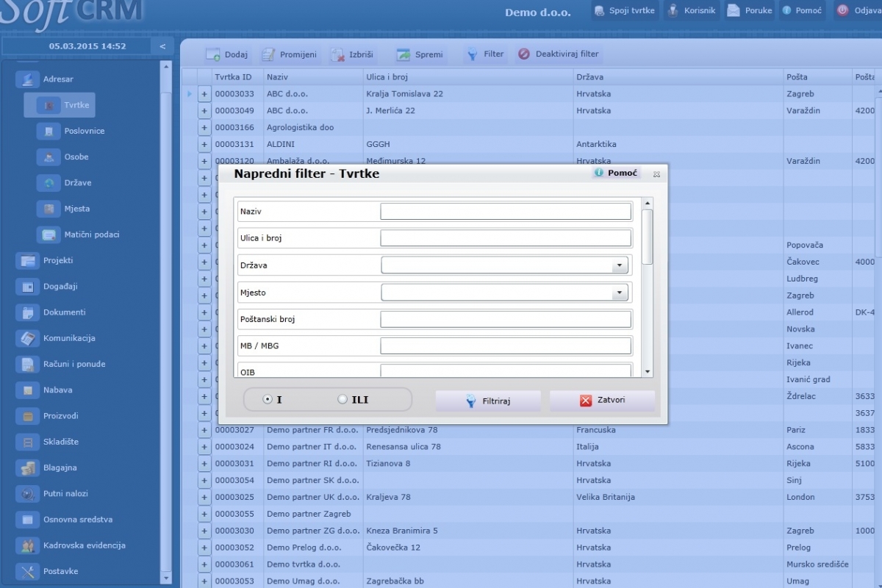This screenshot has width=882, height=588.
Task: Click the MB / MBG filter input
Action: [x=506, y=346]
